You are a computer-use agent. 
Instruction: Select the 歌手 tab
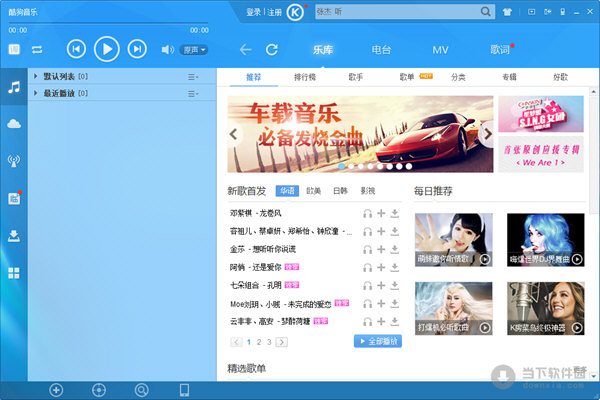pos(355,77)
